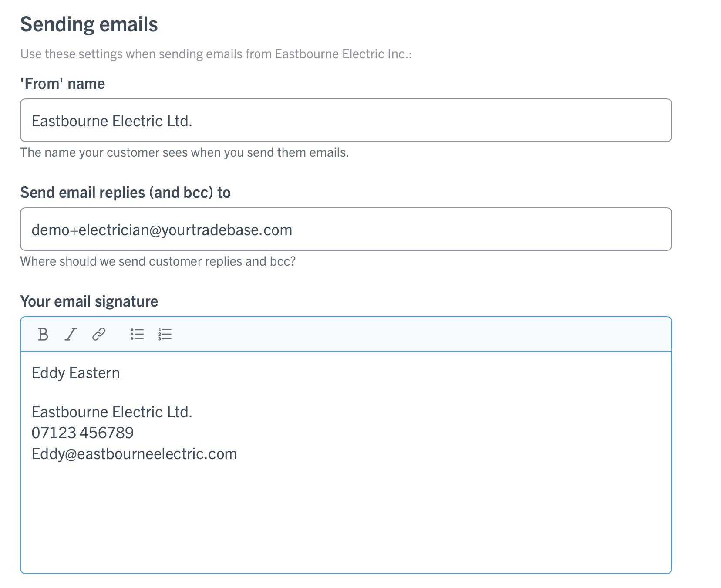Screen dimensions: 721x588
Task: Click hint text 'The name your customer sees'
Action: pos(185,152)
